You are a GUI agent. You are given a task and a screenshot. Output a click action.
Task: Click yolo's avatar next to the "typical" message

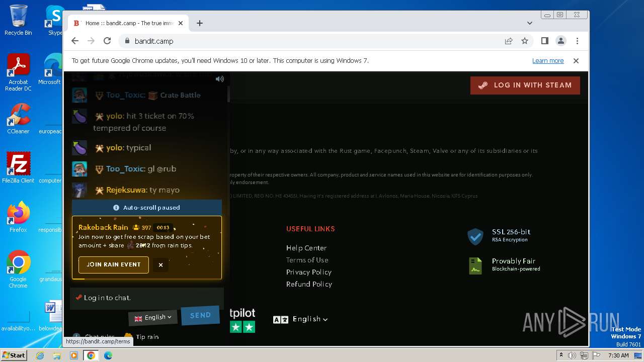[x=79, y=148]
